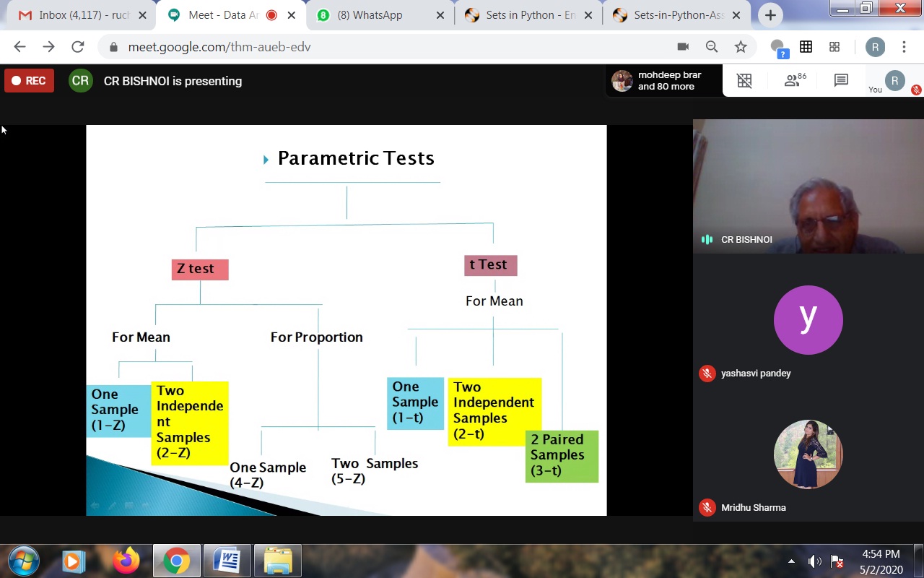Click the camera permission icon in address bar

pyautogui.click(x=683, y=47)
